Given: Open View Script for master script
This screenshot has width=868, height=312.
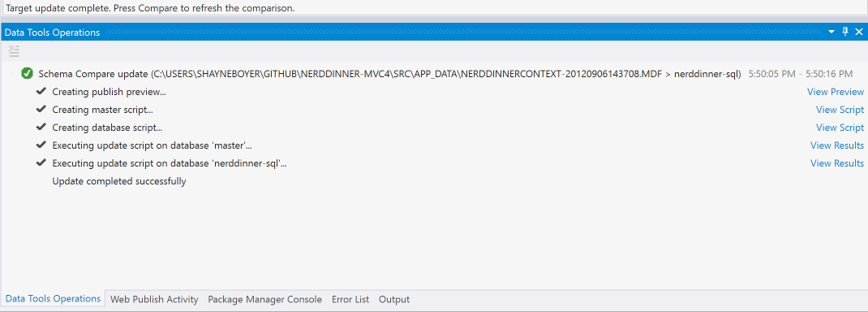Looking at the screenshot, I should [x=840, y=110].
